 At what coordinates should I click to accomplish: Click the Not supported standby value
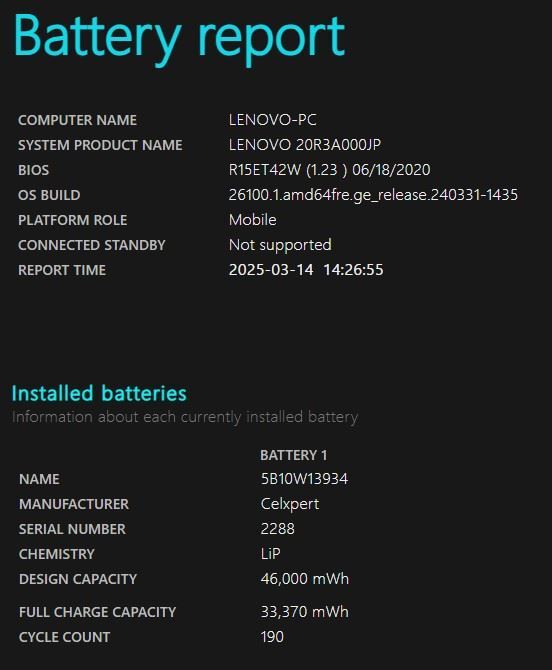[x=280, y=245]
